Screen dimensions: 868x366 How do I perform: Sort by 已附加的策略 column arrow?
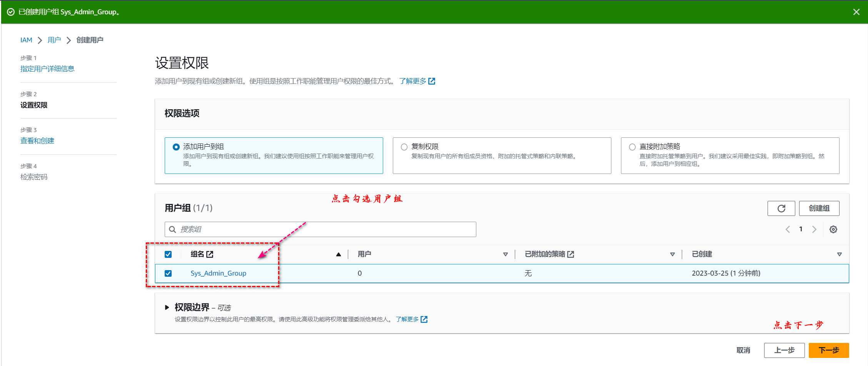click(x=673, y=254)
